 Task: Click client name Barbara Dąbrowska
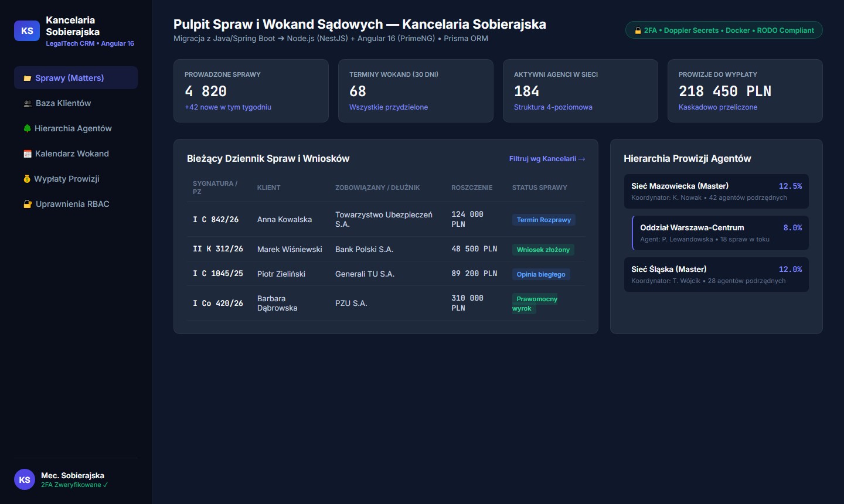coord(277,304)
